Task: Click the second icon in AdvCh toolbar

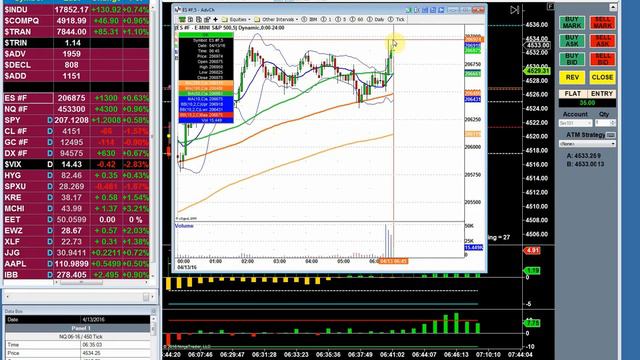Action: [x=191, y=19]
